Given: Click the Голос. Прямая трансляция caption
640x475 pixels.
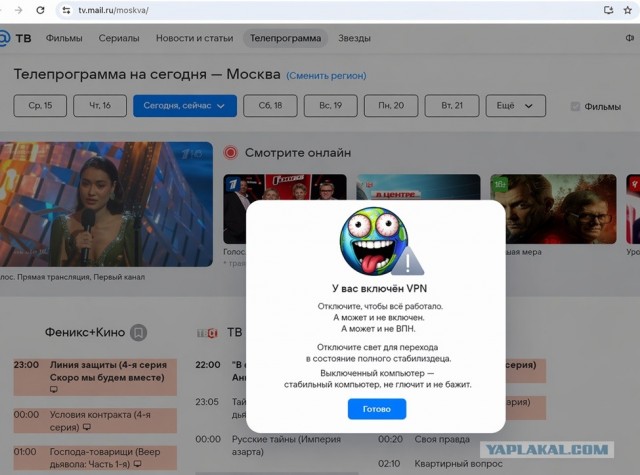Looking at the screenshot, I should [72, 277].
